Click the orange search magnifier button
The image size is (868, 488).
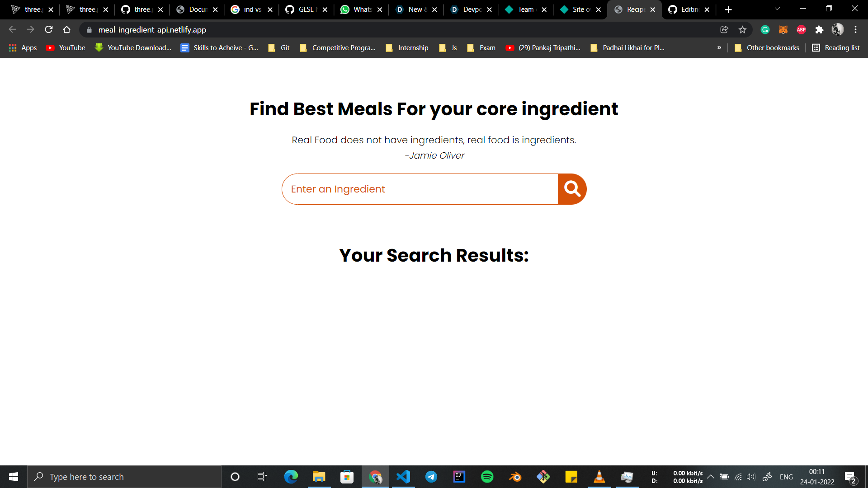(x=572, y=189)
